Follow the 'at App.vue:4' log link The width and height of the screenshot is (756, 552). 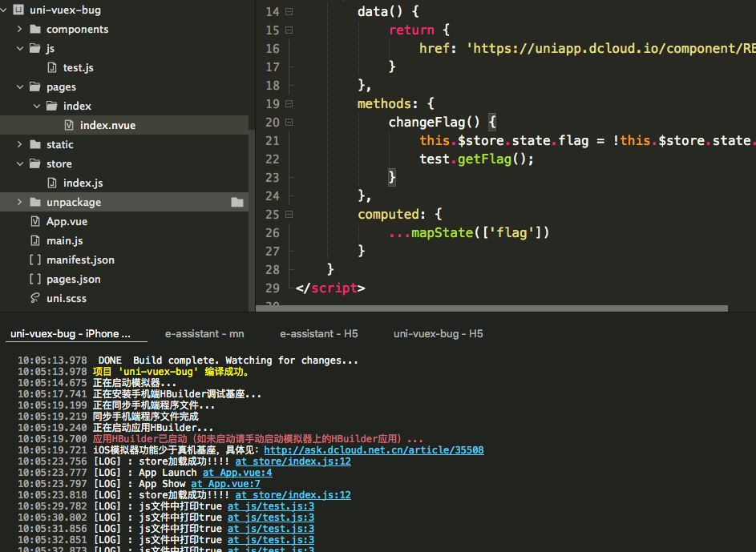click(x=237, y=473)
